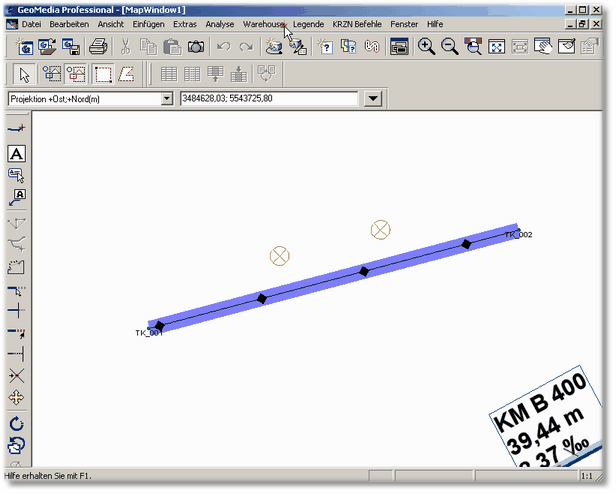Click the camera snapshot icon
616x494 pixels.
coord(197,46)
